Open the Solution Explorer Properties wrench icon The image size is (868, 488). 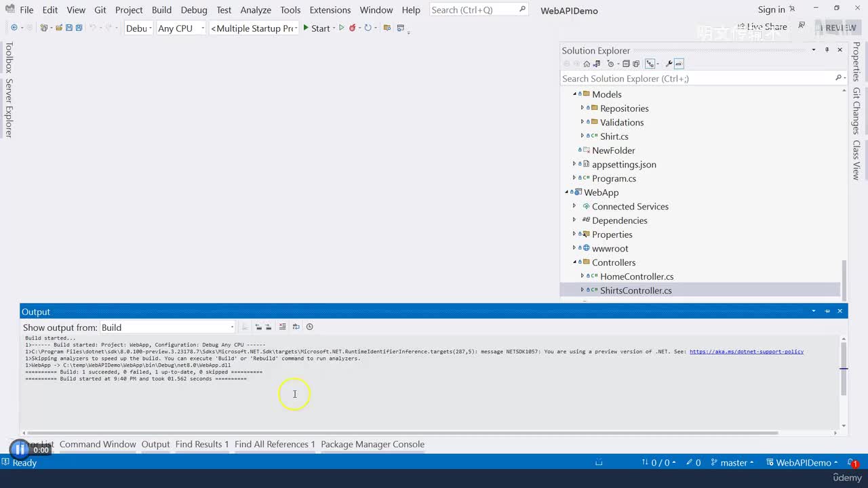coord(669,64)
